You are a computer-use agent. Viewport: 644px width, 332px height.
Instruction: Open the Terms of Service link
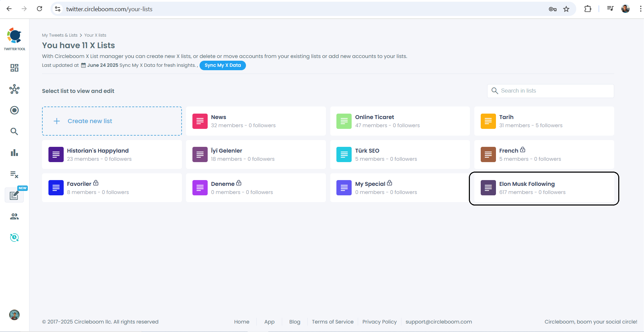[x=332, y=321]
